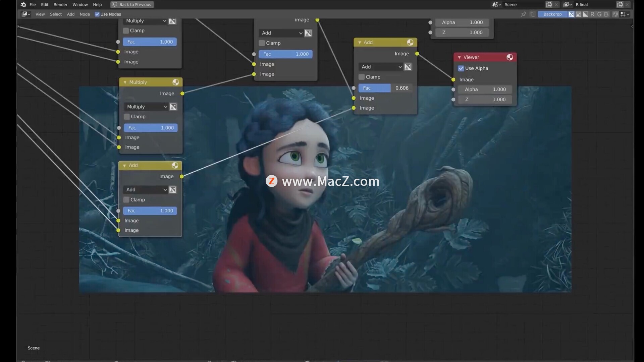Select the R backdrop channel
The height and width of the screenshot is (362, 644).
[x=592, y=14]
